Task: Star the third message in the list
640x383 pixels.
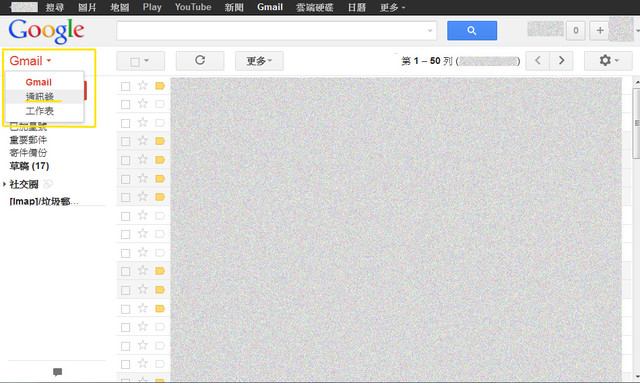Action: click(142, 122)
